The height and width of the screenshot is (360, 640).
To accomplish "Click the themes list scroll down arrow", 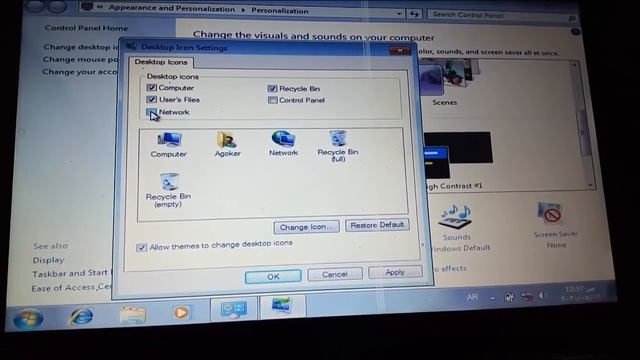I will 590,185.
